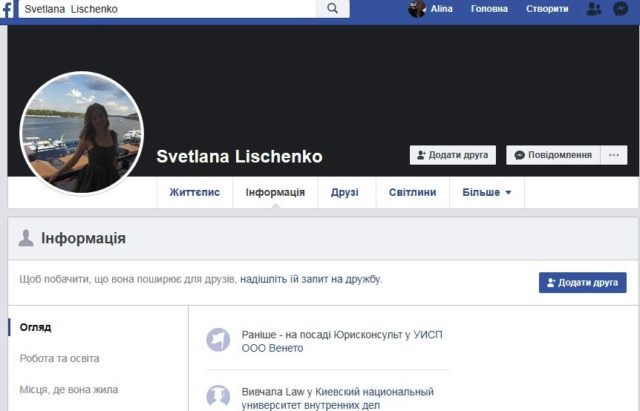Click the Facebook logo icon
Image resolution: width=640 pixels, height=411 pixels.
(x=8, y=9)
